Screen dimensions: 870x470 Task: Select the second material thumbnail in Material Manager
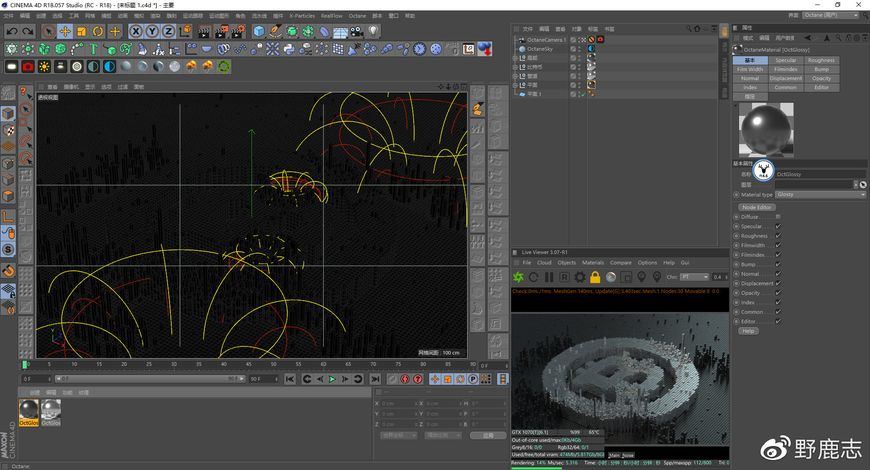coord(51,413)
